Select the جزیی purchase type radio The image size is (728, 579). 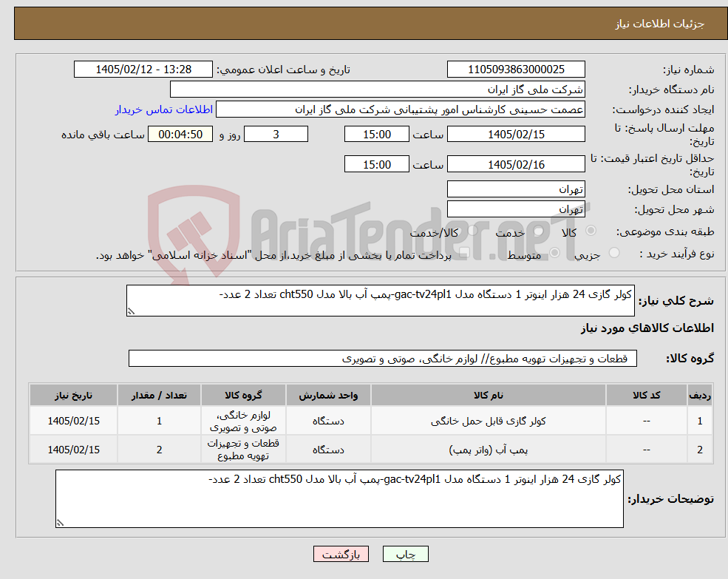coord(613,253)
